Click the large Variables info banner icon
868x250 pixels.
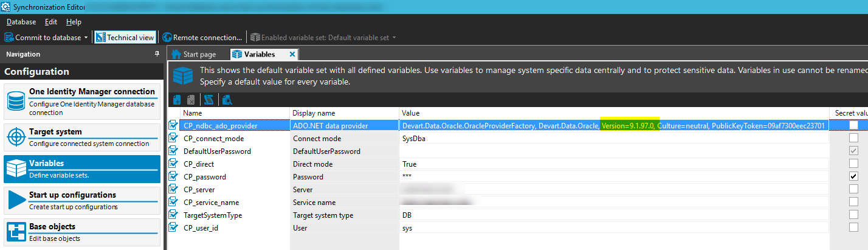183,75
